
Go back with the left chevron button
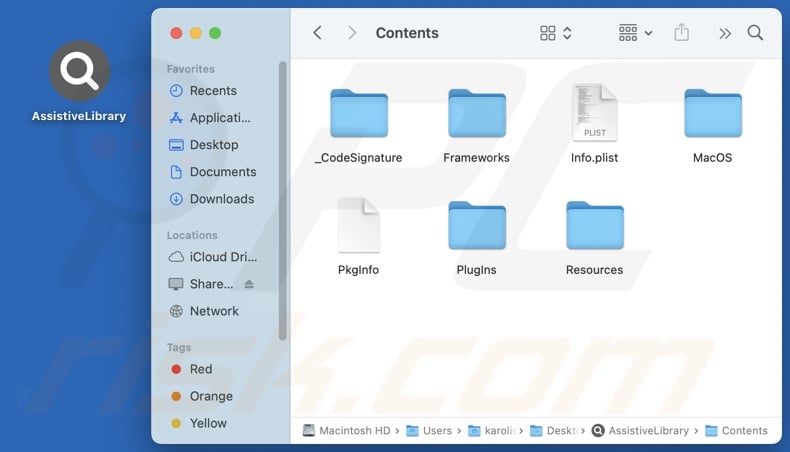pos(317,33)
